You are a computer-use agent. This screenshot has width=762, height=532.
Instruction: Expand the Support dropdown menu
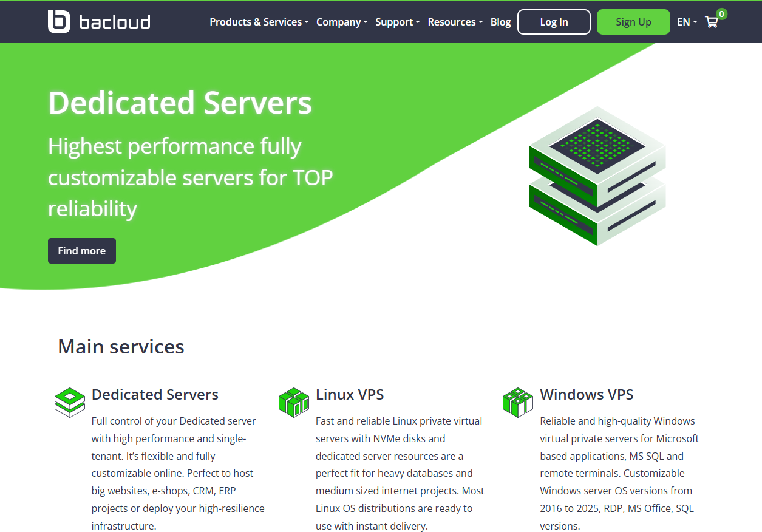(398, 22)
